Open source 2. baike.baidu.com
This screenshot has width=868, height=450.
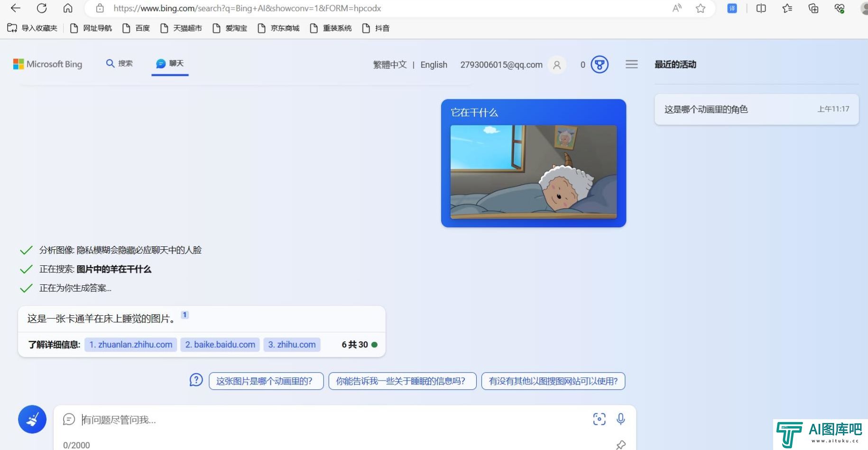[220, 345]
